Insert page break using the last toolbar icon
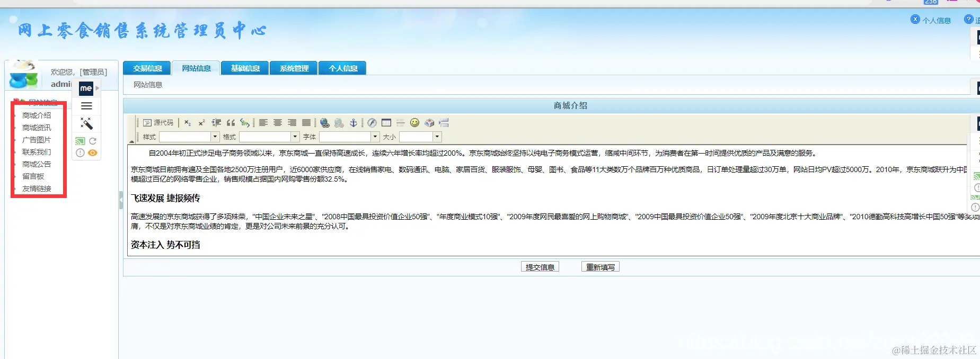Screen dimensions: 980x359 tap(444, 123)
